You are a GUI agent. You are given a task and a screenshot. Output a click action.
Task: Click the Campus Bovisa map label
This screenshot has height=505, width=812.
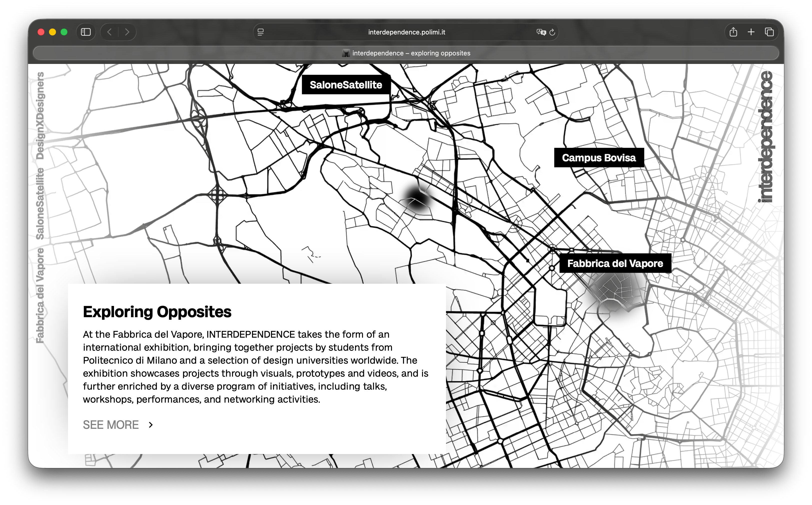click(x=598, y=158)
